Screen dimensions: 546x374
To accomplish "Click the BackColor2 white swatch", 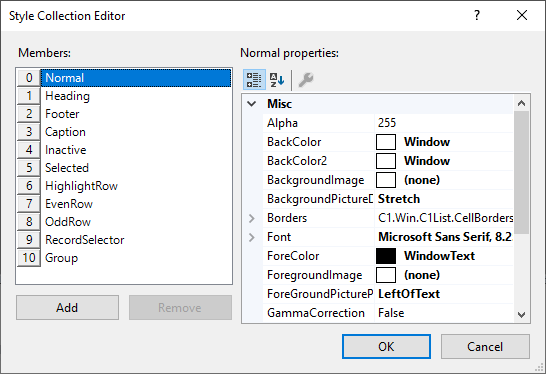I will click(386, 161).
